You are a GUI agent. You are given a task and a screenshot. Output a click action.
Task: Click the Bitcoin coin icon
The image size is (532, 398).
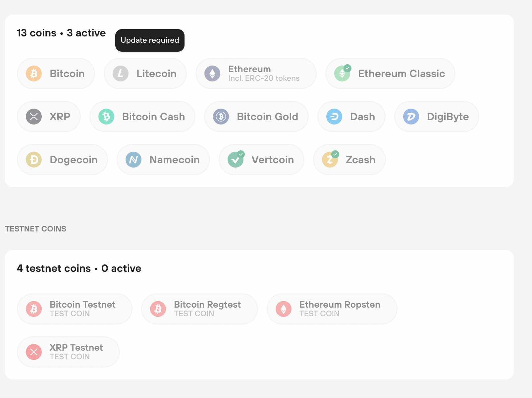(x=33, y=74)
